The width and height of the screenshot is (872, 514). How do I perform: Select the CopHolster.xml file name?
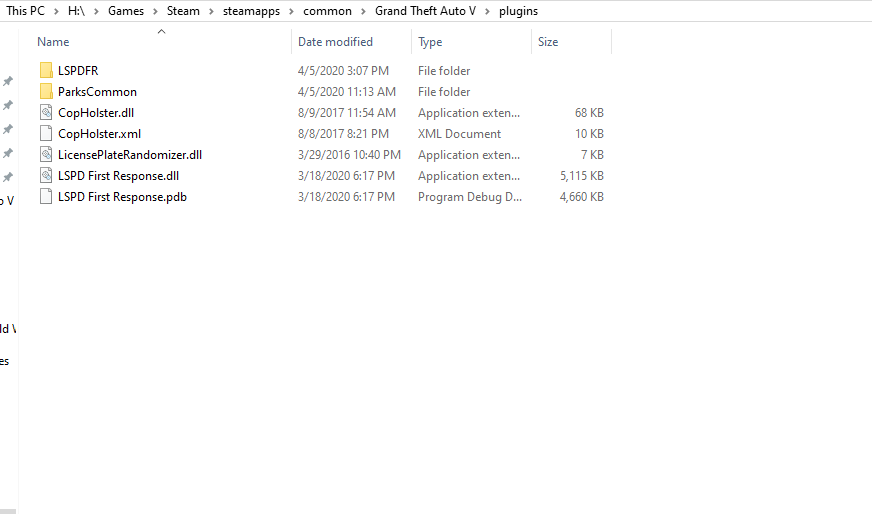point(100,134)
